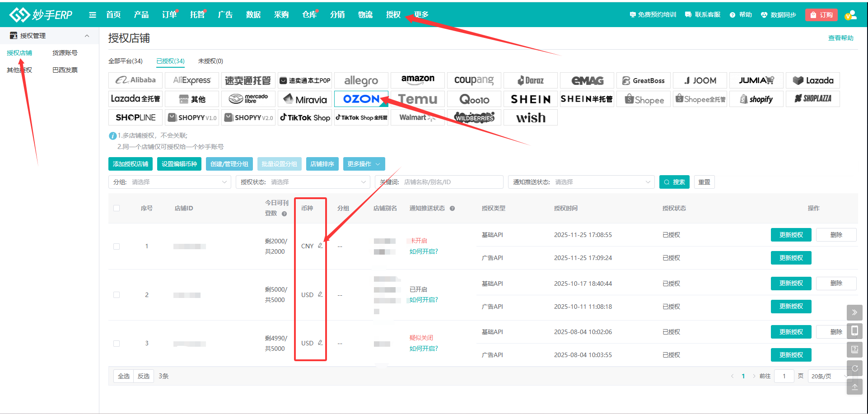Open the user account avatar icon
Image resolution: width=868 pixels, height=414 pixels.
(x=850, y=15)
